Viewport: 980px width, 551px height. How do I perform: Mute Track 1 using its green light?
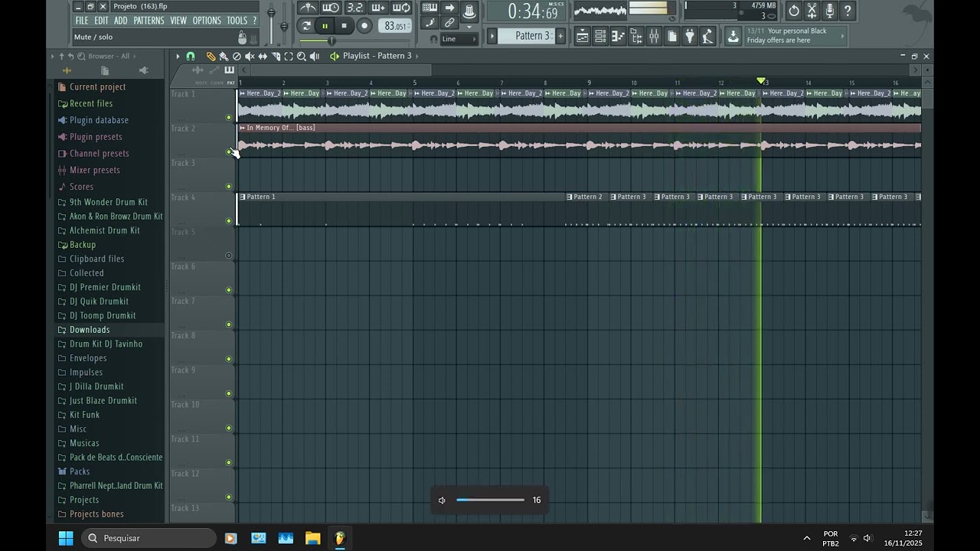click(228, 117)
